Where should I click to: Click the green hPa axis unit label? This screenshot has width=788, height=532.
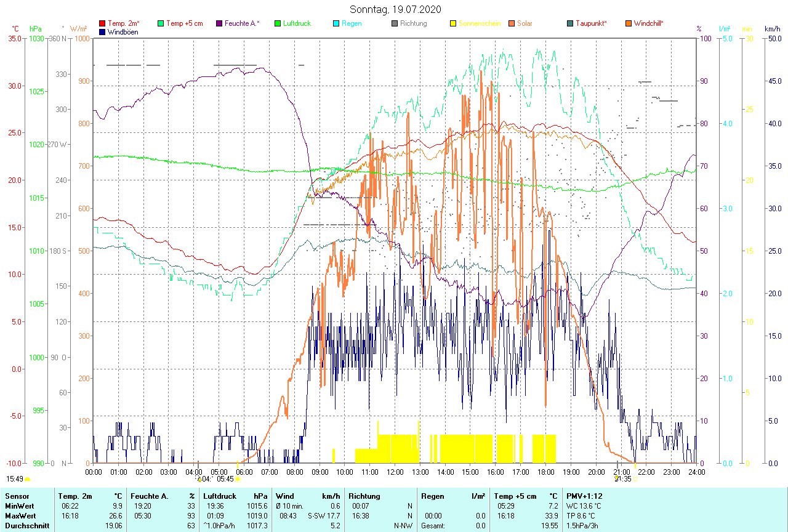(x=36, y=29)
